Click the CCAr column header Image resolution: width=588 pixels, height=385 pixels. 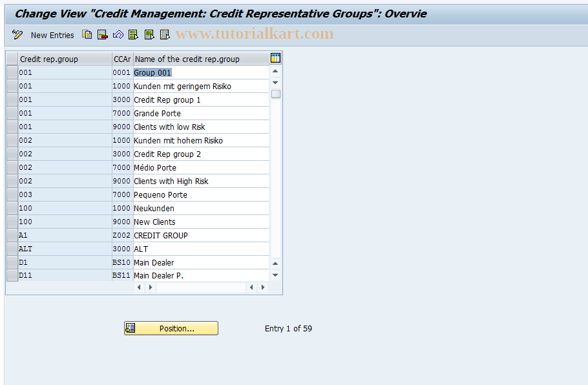coord(122,59)
